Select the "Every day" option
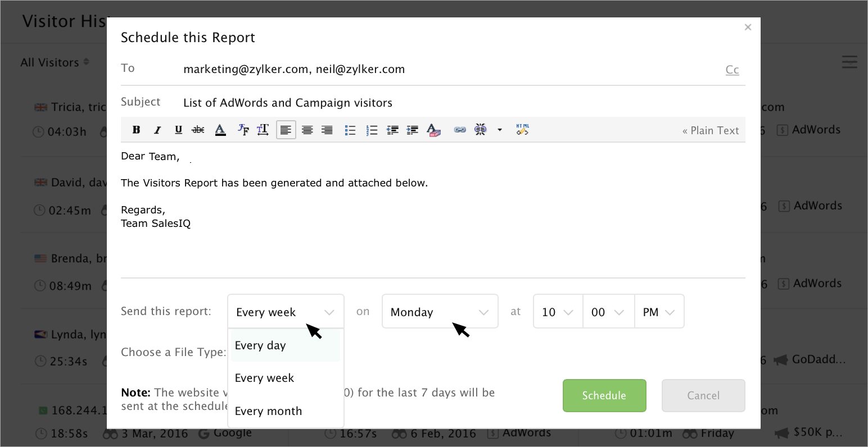This screenshot has height=447, width=868. (x=260, y=345)
